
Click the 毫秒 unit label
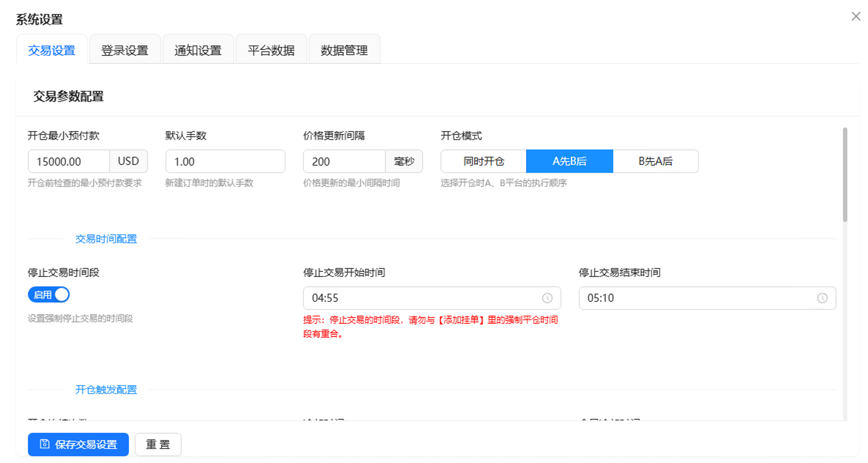point(404,161)
